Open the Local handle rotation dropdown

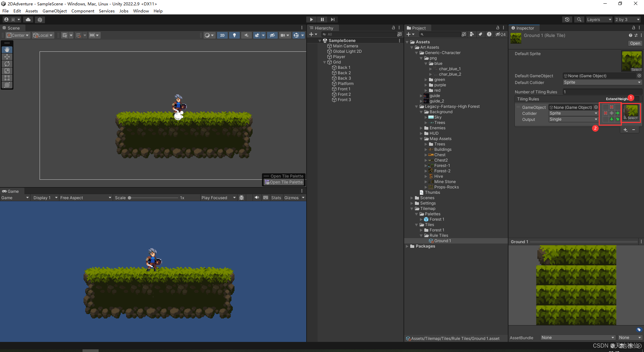pyautogui.click(x=43, y=35)
